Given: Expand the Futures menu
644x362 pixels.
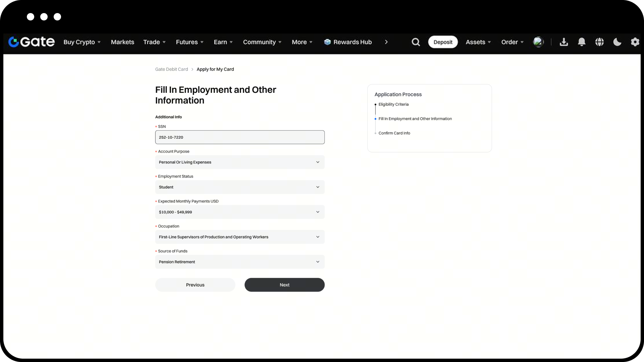Looking at the screenshot, I should 190,42.
